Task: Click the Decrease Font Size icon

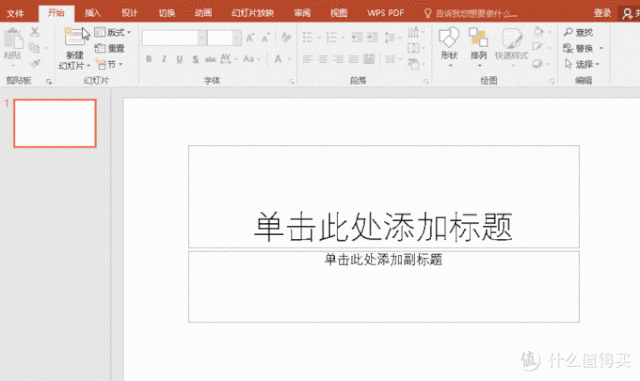Action: [266, 38]
